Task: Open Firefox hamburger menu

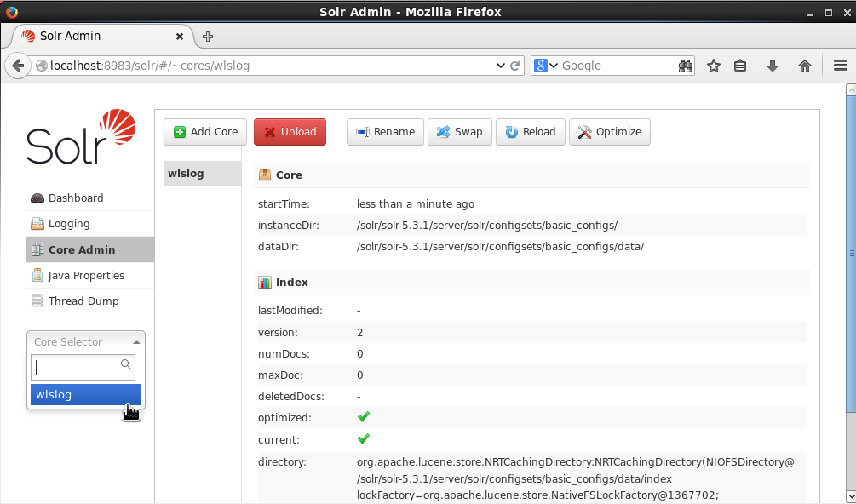Action: click(841, 66)
